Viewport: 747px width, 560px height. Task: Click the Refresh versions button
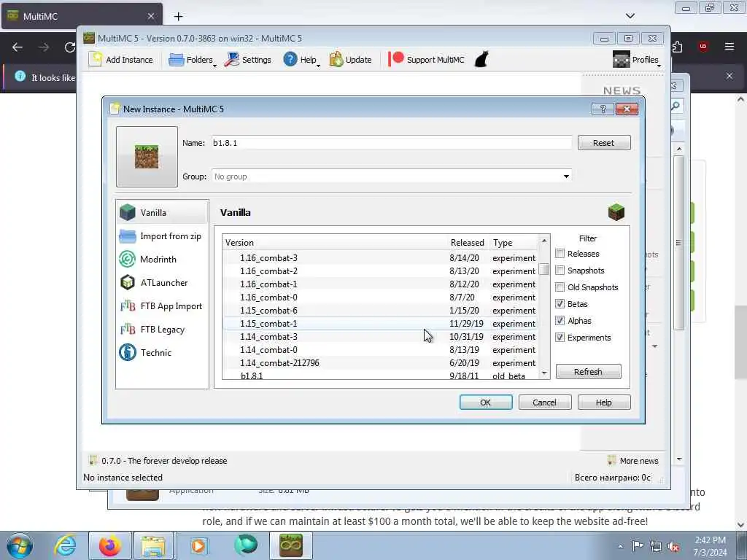coord(589,371)
